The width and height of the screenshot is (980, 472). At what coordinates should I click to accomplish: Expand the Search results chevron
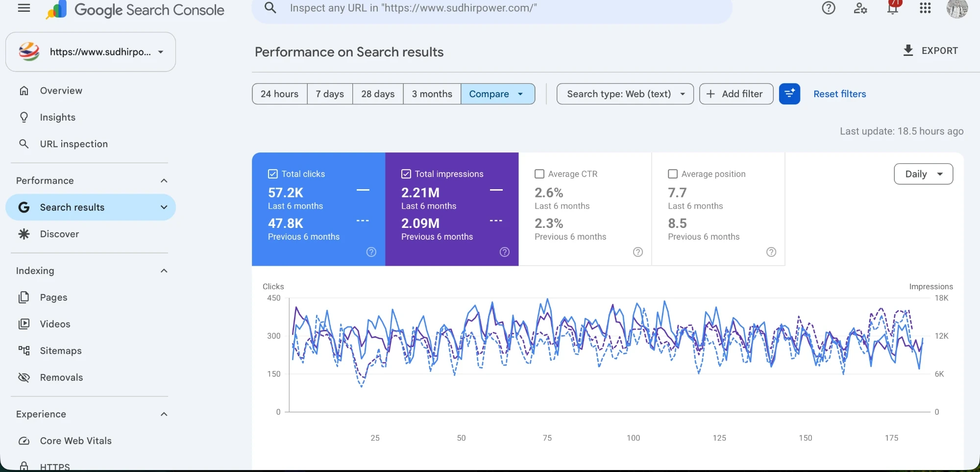[x=164, y=207]
